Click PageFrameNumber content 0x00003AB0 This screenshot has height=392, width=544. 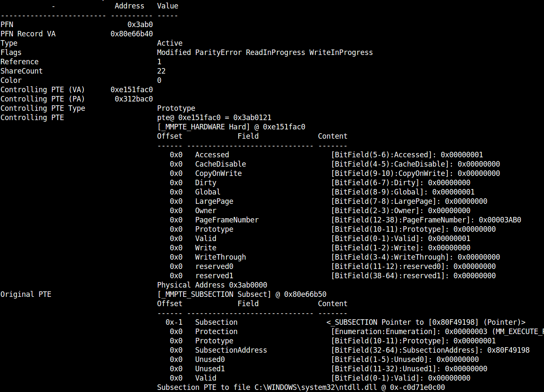(x=500, y=220)
